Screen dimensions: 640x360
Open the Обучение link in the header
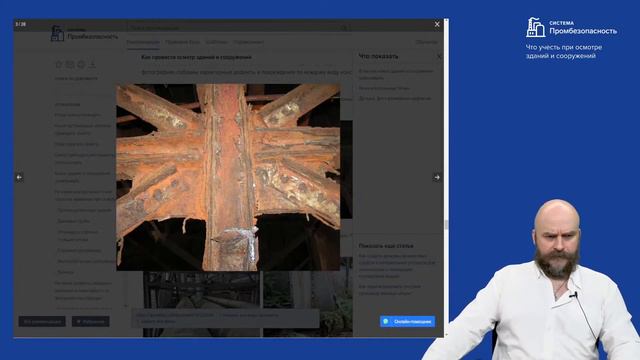point(426,42)
